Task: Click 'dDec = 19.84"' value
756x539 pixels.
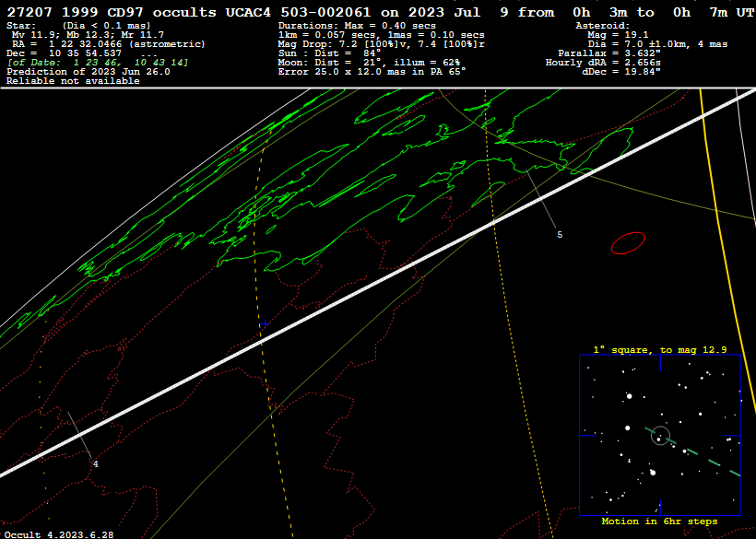Action: coord(621,72)
